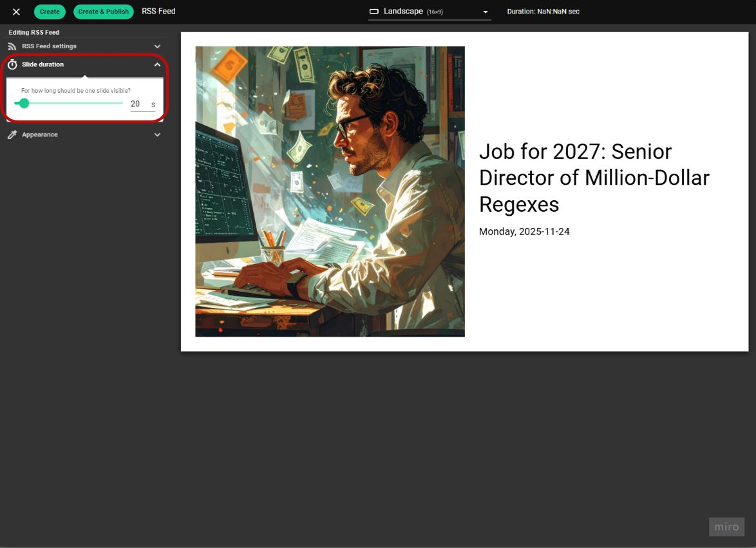Open the Landscape orientation dropdown
The width and height of the screenshot is (756, 548).
pyautogui.click(x=429, y=12)
